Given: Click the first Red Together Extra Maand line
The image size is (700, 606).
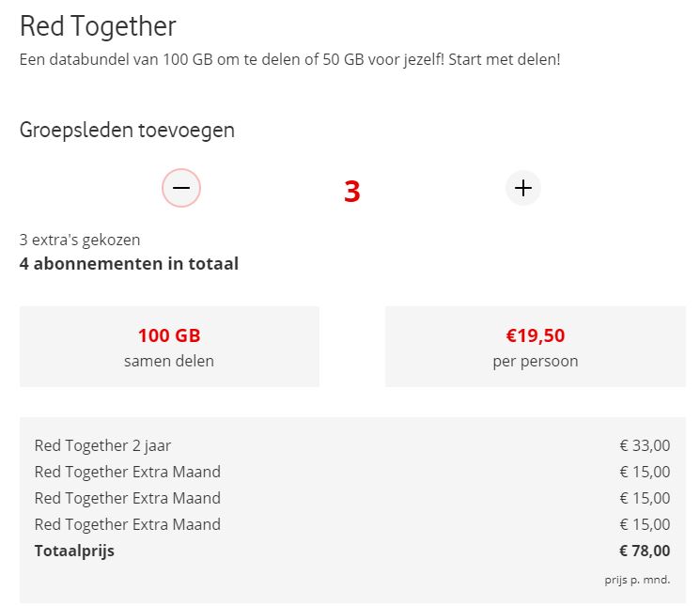Looking at the screenshot, I should click(127, 472).
